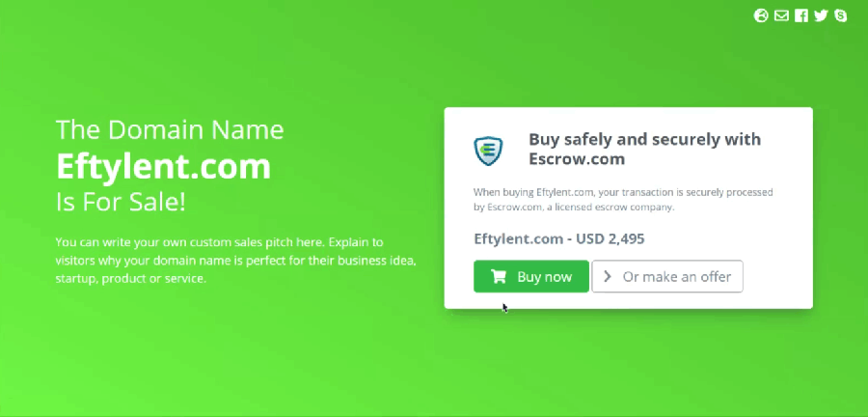Visit the Twitter bird icon
The height and width of the screenshot is (417, 868).
point(821,16)
